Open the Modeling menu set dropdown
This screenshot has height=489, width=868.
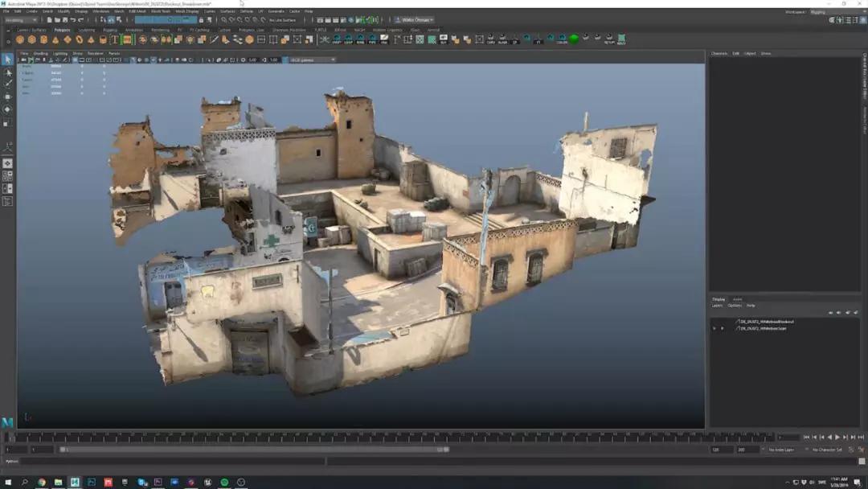tap(21, 20)
